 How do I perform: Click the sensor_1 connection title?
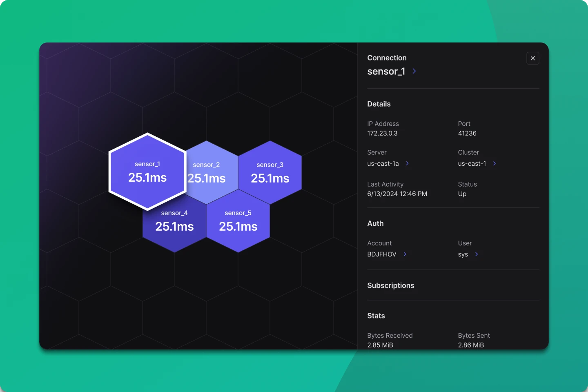coord(386,71)
